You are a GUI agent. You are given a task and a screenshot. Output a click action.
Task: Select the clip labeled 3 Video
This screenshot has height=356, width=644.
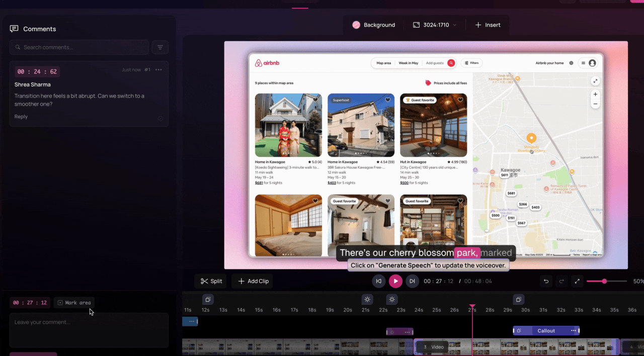516,347
